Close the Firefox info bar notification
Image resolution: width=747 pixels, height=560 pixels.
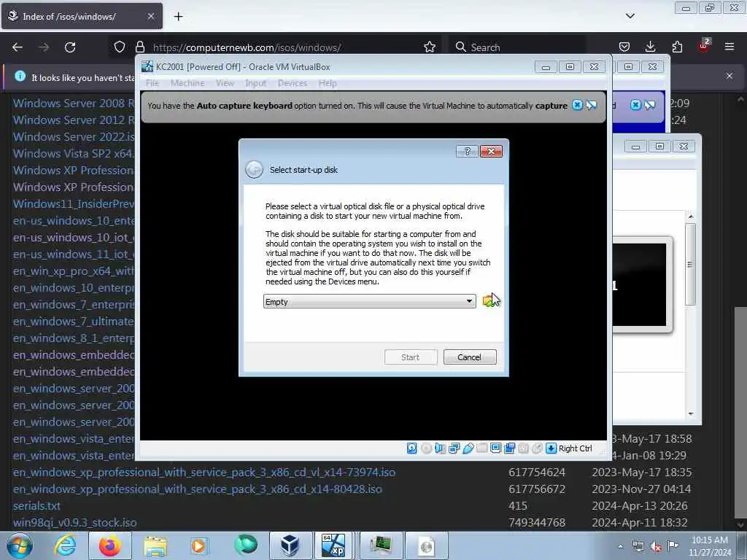pyautogui.click(x=729, y=76)
